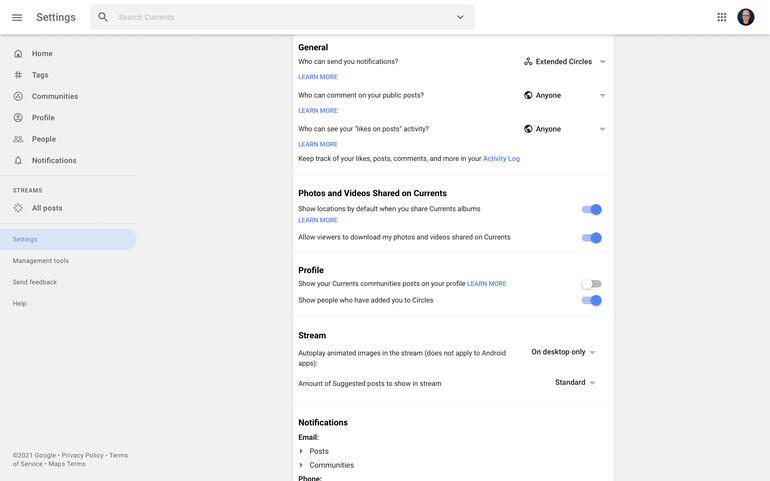Click the Notifications bell icon
Viewport: 770px width, 481px height.
18,160
